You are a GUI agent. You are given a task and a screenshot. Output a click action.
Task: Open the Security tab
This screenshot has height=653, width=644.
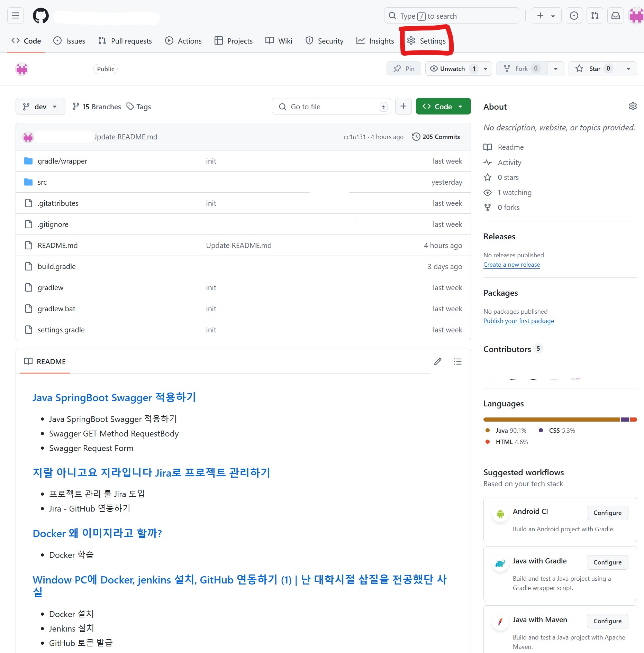(325, 41)
